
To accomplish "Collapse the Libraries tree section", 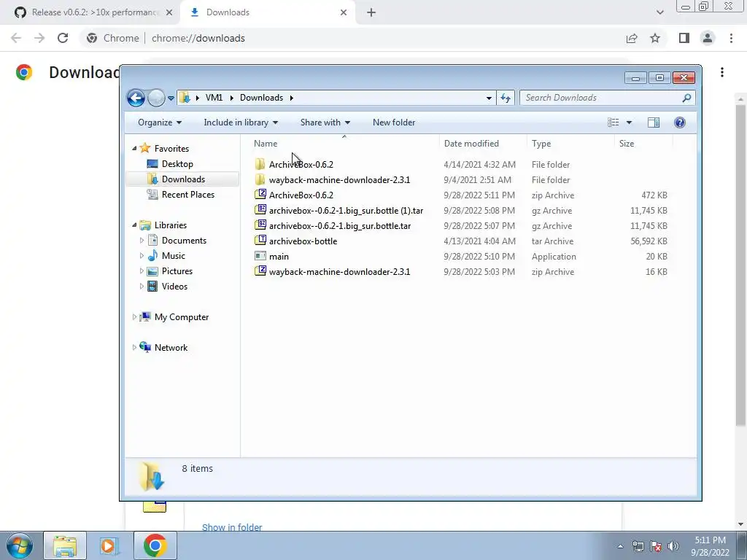I will click(134, 225).
